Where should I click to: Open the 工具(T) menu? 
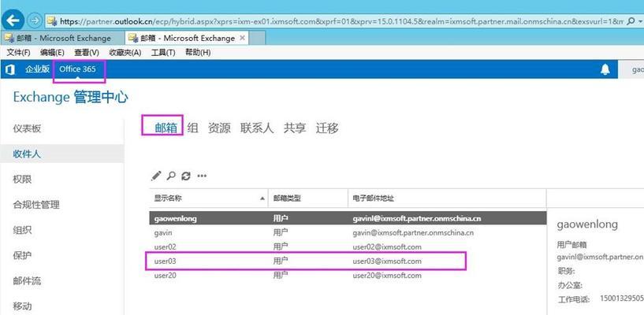(163, 53)
